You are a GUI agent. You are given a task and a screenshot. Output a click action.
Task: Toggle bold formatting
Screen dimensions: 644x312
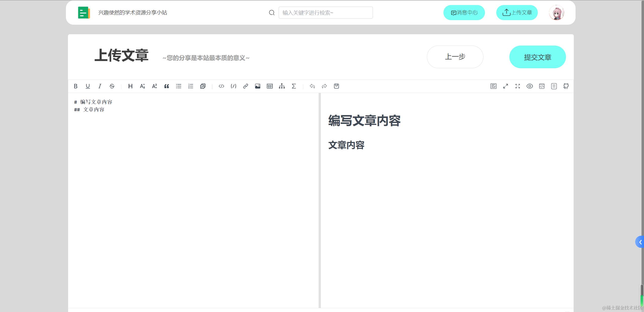75,86
